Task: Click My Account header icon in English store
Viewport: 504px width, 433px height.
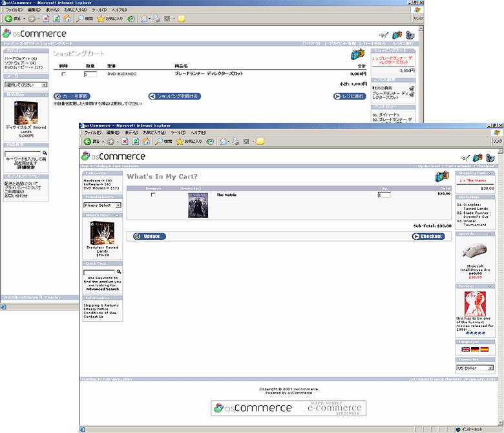Action: coord(465,158)
